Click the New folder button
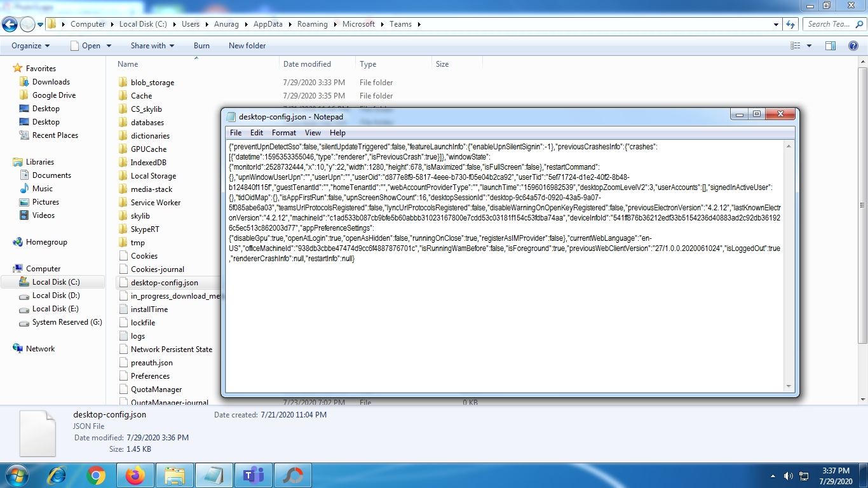Image resolution: width=868 pixels, height=488 pixels. tap(247, 46)
